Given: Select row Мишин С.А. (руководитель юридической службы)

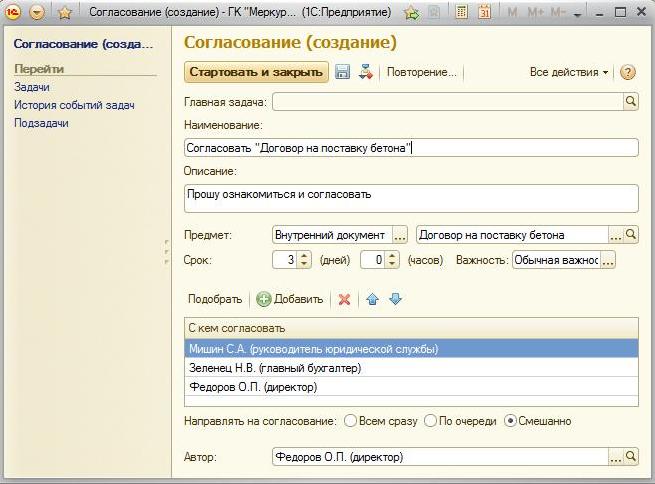Looking at the screenshot, I should point(411,348).
